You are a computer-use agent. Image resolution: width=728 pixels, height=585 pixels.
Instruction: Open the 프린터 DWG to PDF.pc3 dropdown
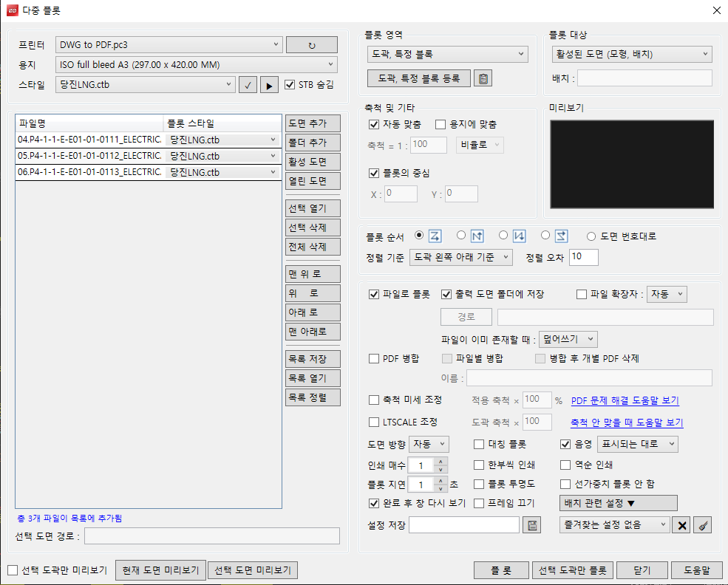169,45
